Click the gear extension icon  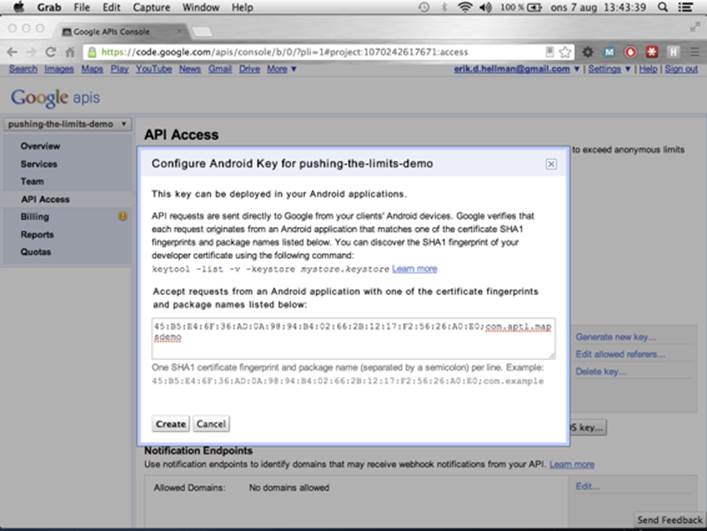(x=588, y=52)
